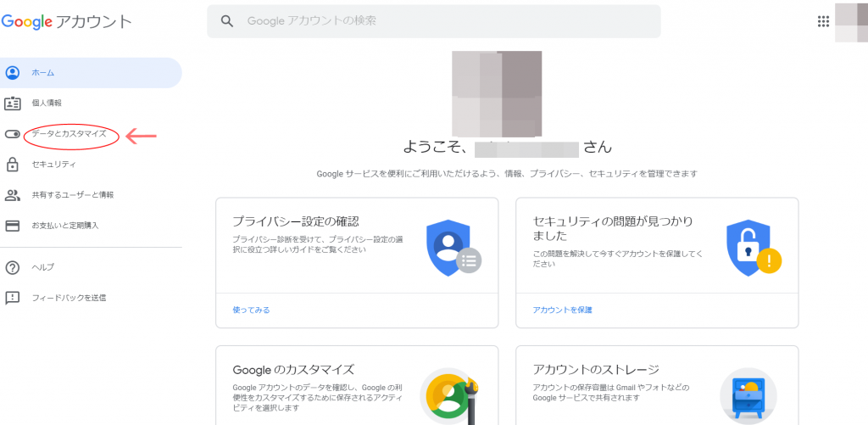This screenshot has width=868, height=425.
Task: Click the privacy checkup shield illustration
Action: coord(453,248)
